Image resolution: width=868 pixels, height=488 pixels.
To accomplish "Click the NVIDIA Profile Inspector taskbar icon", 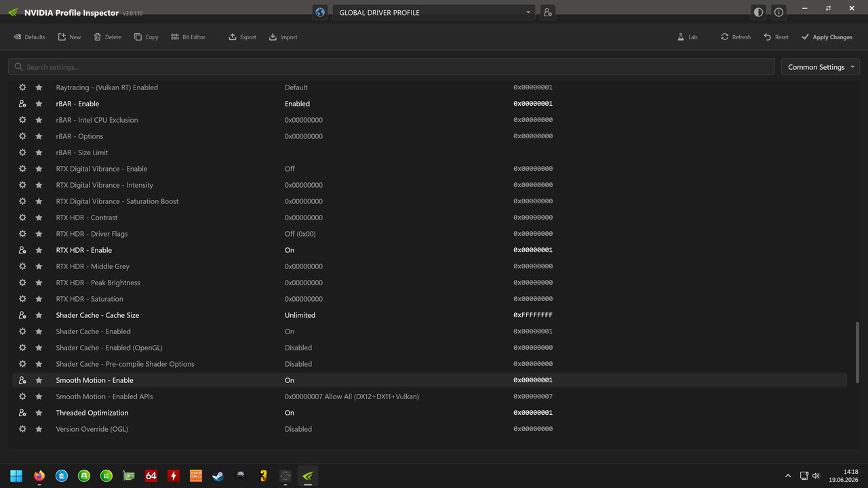I will (x=307, y=476).
